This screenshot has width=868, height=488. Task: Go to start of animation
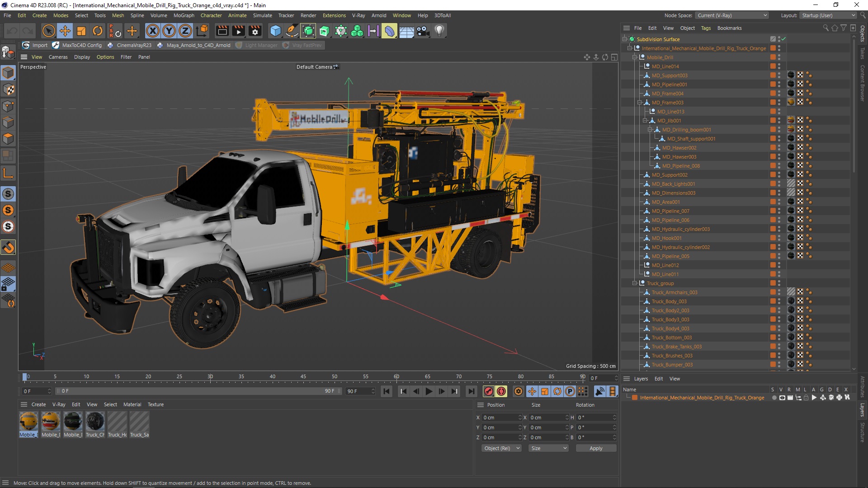387,391
